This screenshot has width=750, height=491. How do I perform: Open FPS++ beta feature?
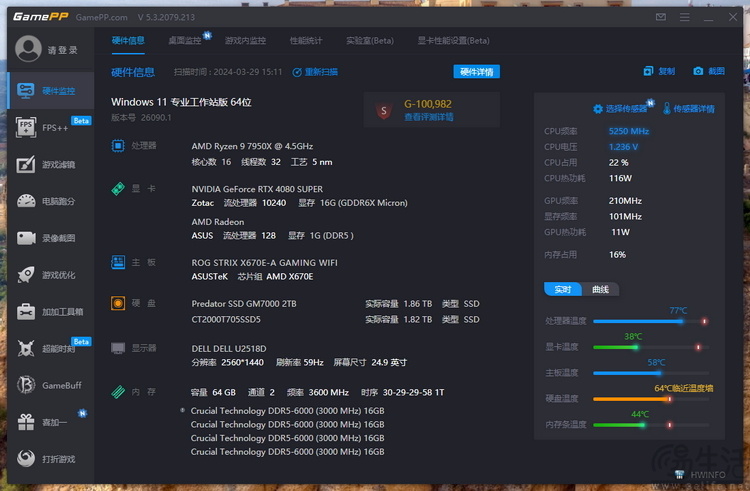click(x=51, y=128)
